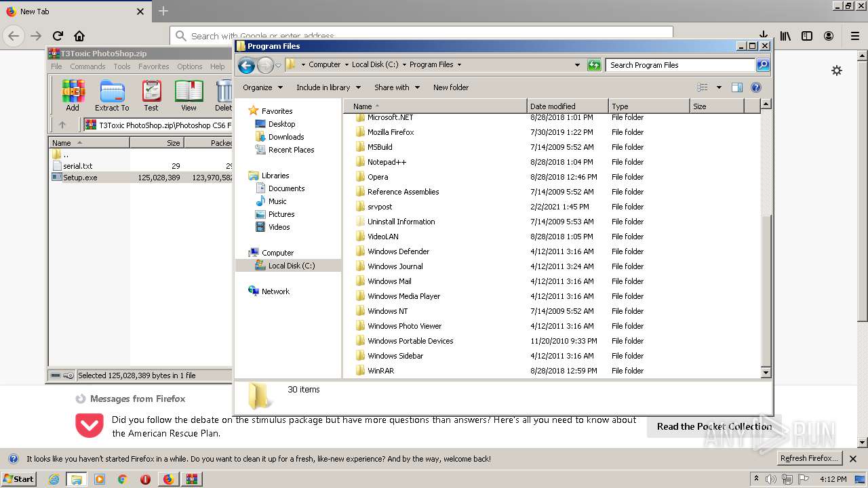Viewport: 868px width, 488px height.
Task: Open WinRAR Help menu
Action: pos(217,66)
